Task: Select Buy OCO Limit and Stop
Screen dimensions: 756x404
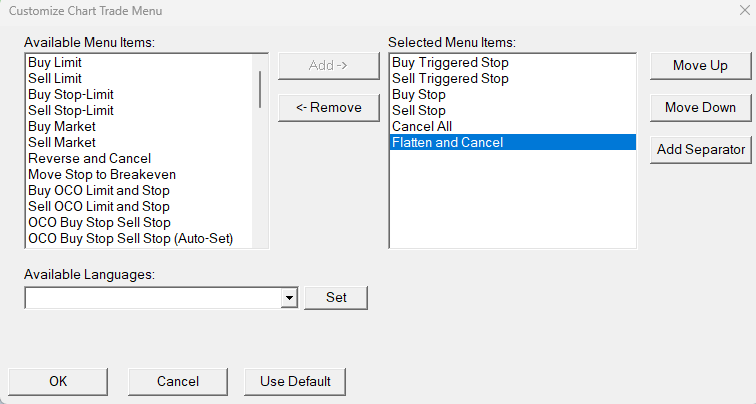Action: click(x=99, y=190)
